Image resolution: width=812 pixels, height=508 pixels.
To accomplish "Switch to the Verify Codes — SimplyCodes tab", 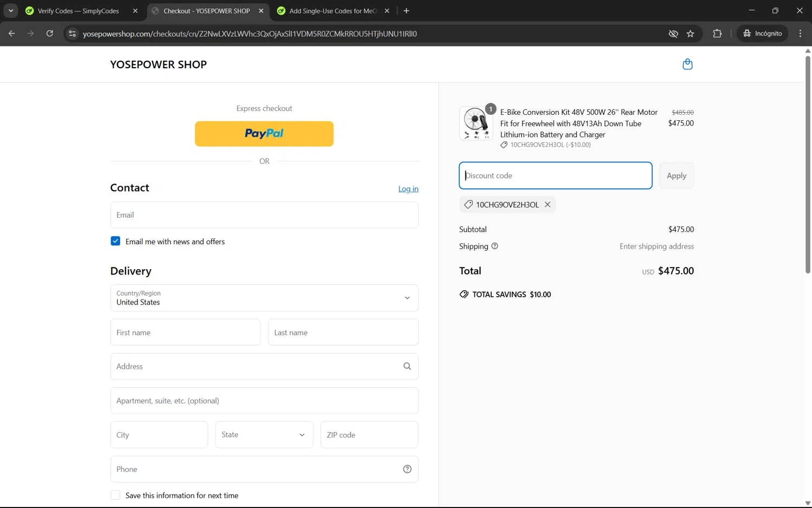I will click(x=78, y=11).
